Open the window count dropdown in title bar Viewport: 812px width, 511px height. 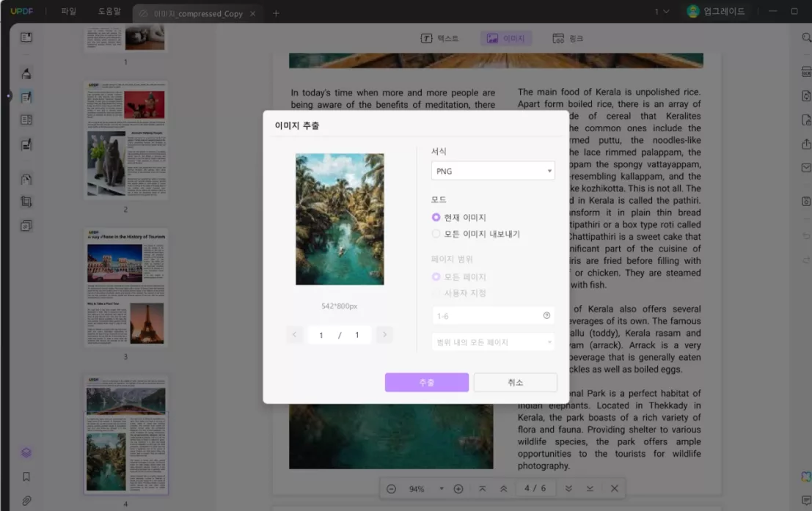[662, 12]
